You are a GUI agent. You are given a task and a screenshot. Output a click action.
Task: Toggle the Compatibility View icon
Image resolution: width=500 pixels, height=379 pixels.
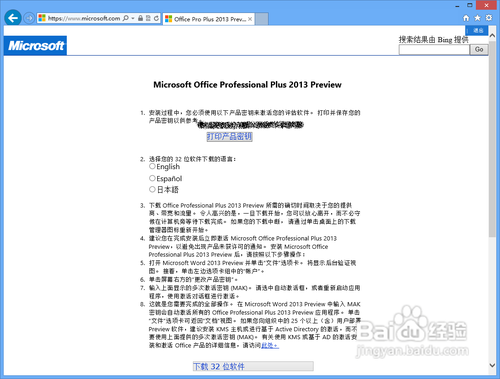point(148,18)
